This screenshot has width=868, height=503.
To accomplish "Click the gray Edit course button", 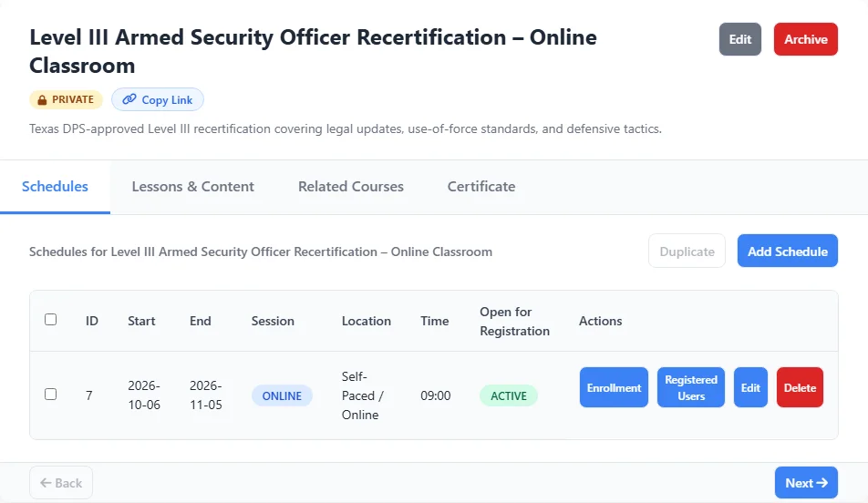I will pos(740,39).
